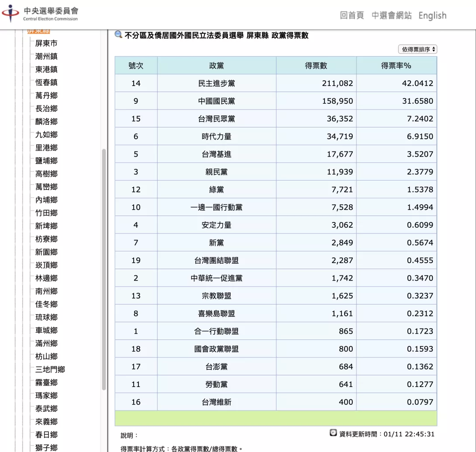476x452 pixels.
Task: Select 南州鄉 in the district tree
Action: 46,291
